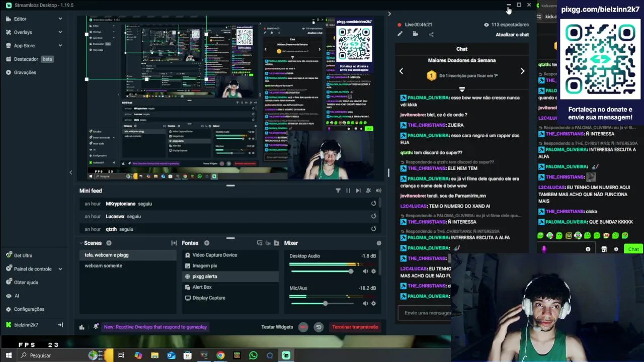The image size is (644, 362).
Task: Expand the Overlays chevron in sidebar
Action: 60,32
